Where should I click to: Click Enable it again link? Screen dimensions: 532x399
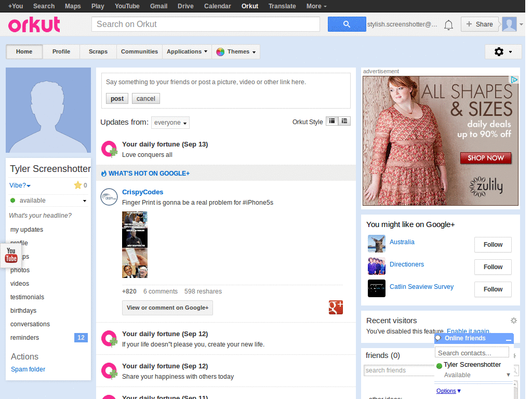(x=468, y=331)
